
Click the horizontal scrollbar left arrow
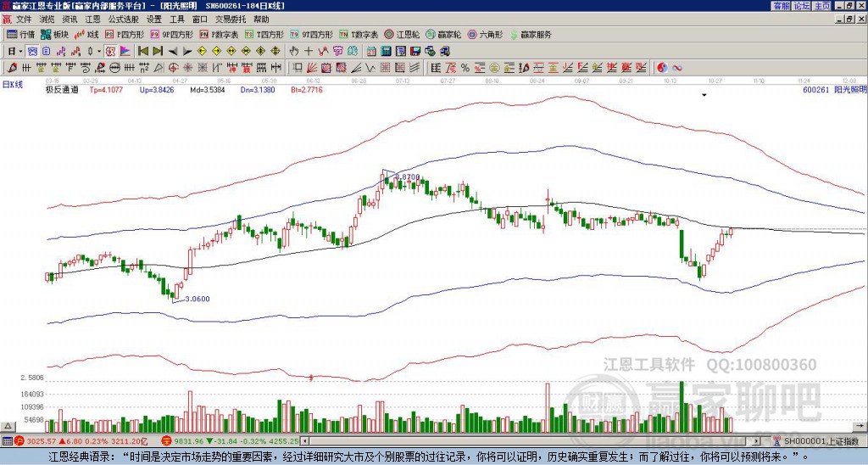tap(304, 441)
